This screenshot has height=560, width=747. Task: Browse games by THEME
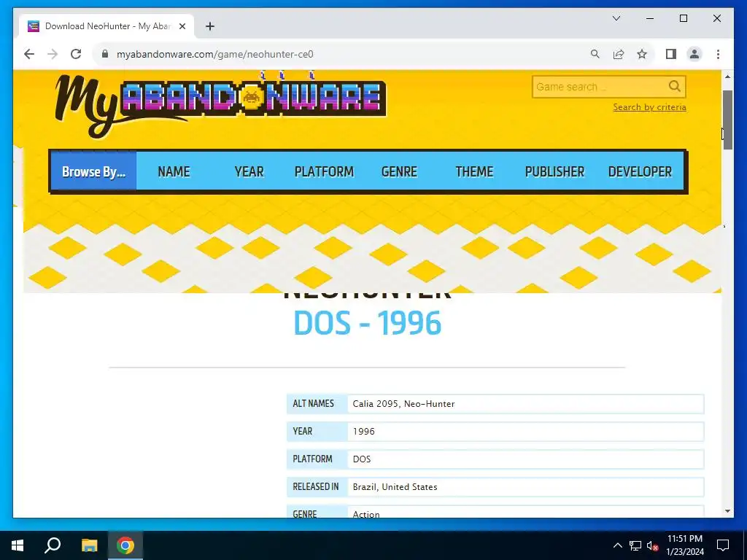click(x=474, y=171)
